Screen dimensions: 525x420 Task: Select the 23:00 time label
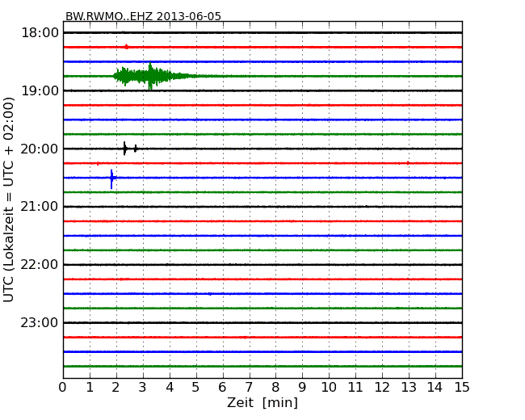[40, 322]
